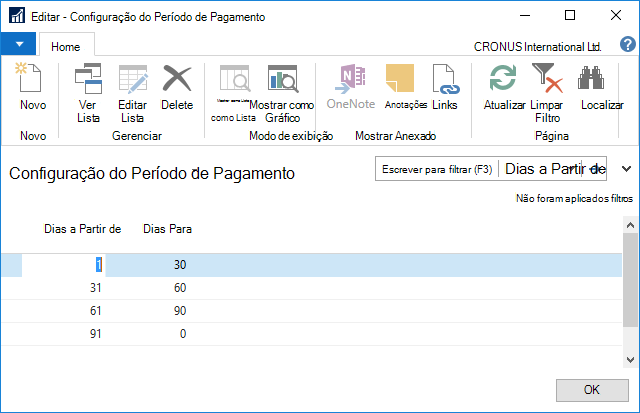Select the cell with value 61
The image size is (640, 413).
click(x=96, y=311)
